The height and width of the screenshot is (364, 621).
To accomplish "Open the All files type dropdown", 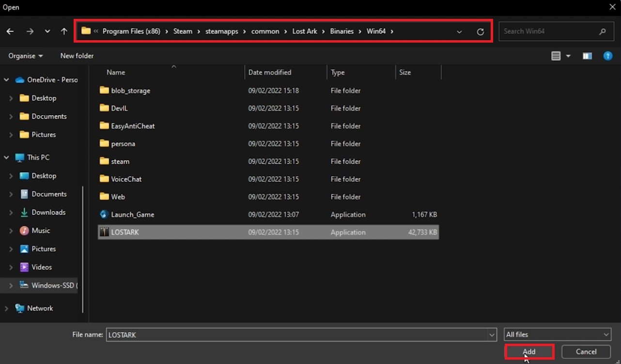I will (x=558, y=334).
